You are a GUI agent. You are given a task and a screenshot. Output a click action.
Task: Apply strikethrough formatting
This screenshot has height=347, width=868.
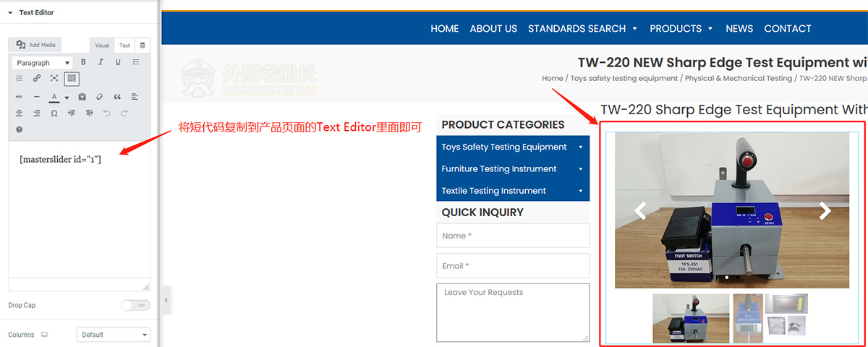(x=19, y=97)
